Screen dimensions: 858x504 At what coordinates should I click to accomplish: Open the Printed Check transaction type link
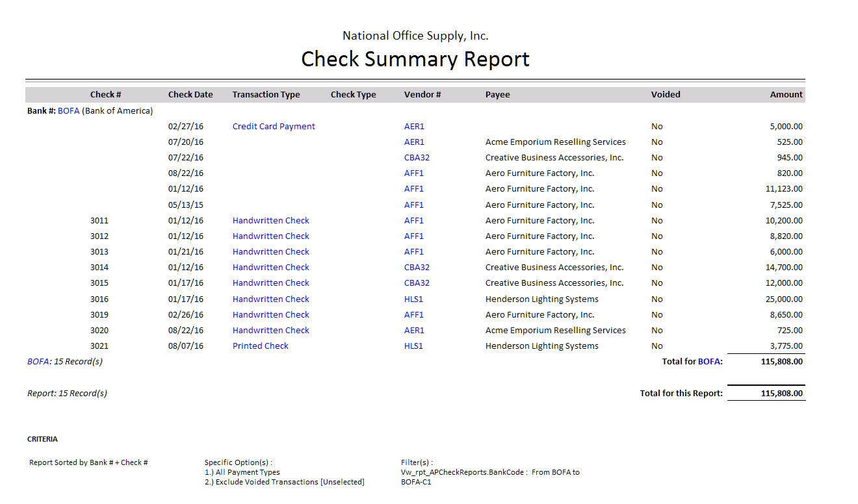tap(260, 346)
